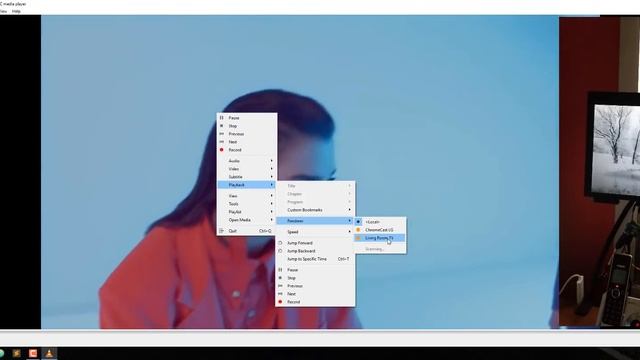Select the <Local> renderer option
640x360 pixels.
tap(380, 222)
